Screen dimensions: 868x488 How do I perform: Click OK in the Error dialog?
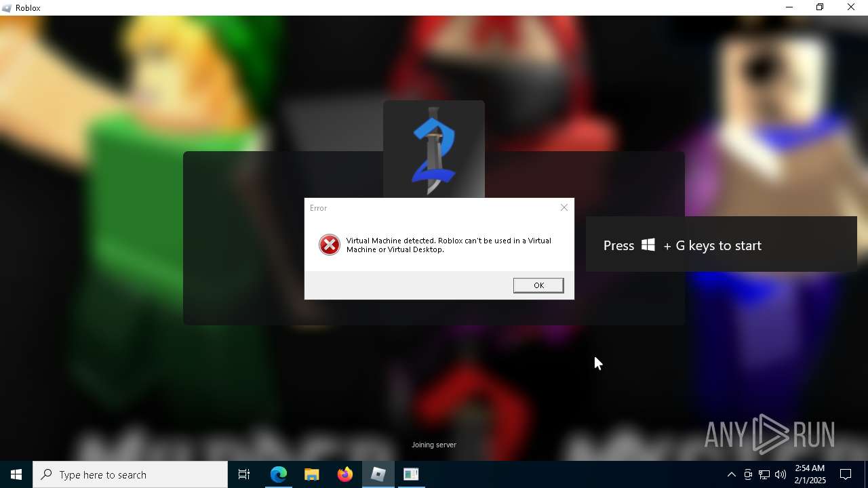tap(538, 285)
